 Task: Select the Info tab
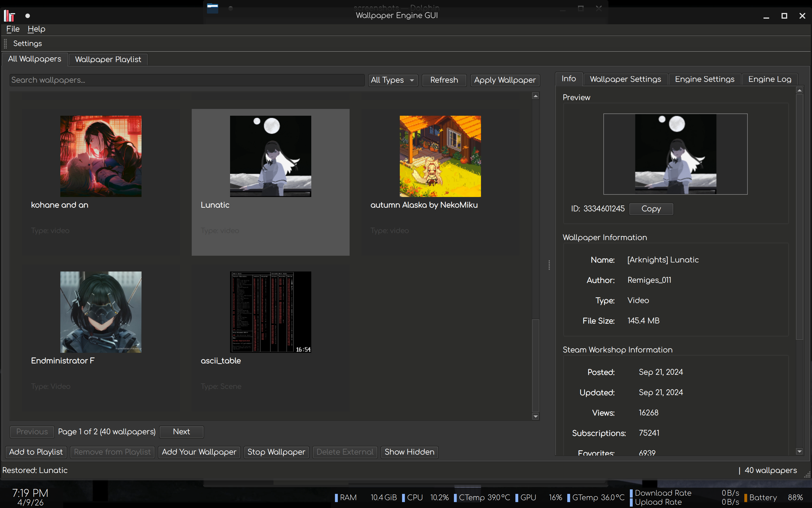click(x=569, y=79)
